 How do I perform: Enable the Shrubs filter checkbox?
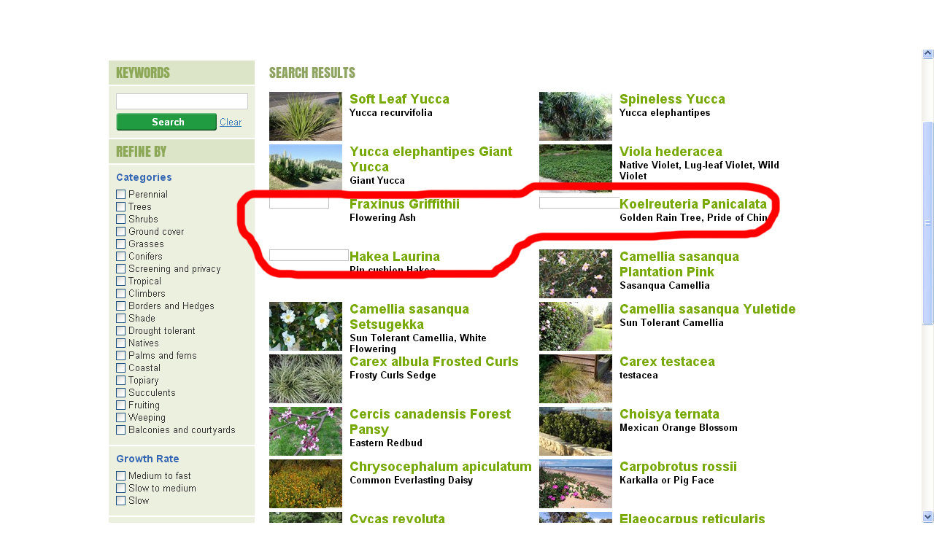pyautogui.click(x=120, y=219)
